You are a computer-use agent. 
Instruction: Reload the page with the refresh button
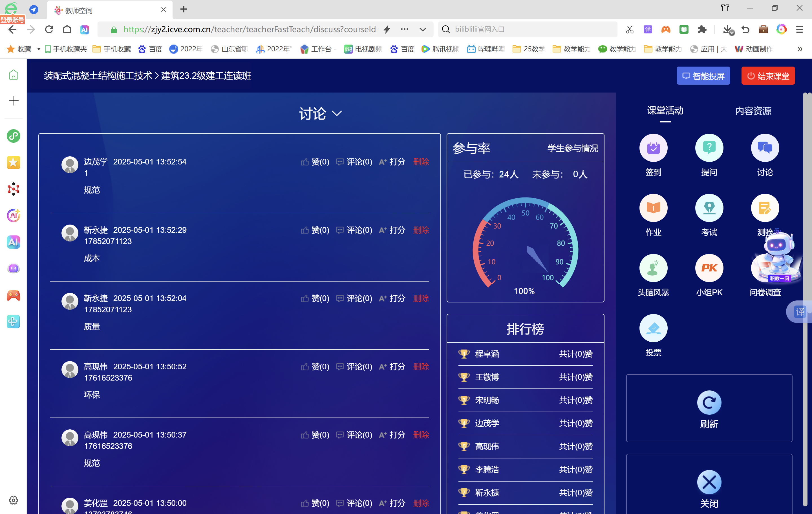49,29
